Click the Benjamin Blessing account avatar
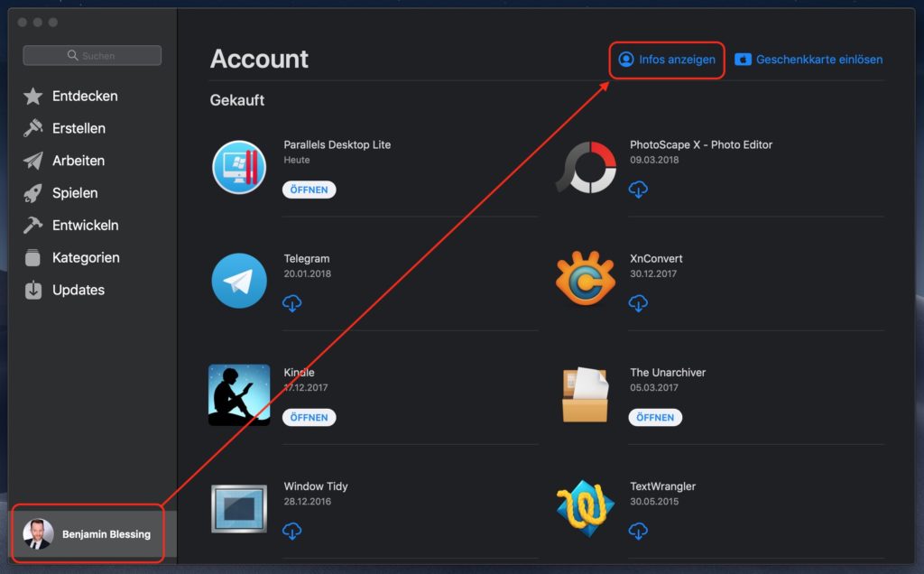The width and height of the screenshot is (924, 574). (x=41, y=533)
